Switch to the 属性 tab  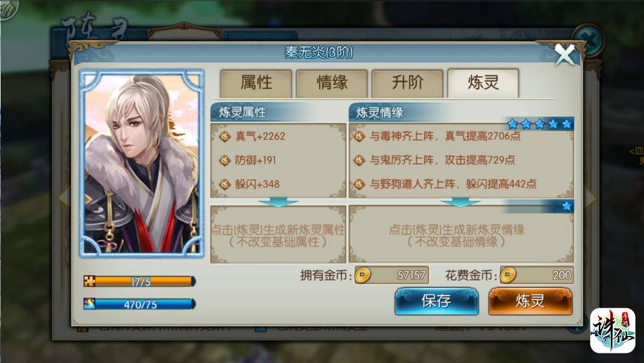[x=256, y=83]
